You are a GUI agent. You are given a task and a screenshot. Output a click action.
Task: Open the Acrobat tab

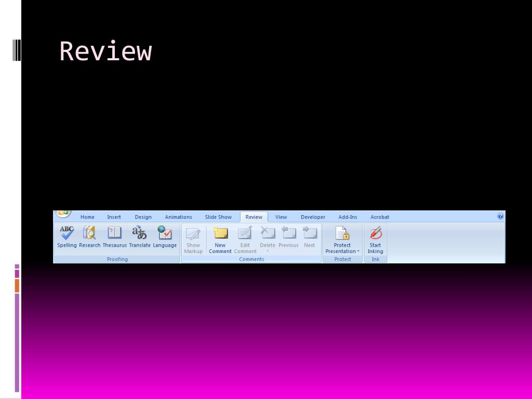(x=380, y=217)
